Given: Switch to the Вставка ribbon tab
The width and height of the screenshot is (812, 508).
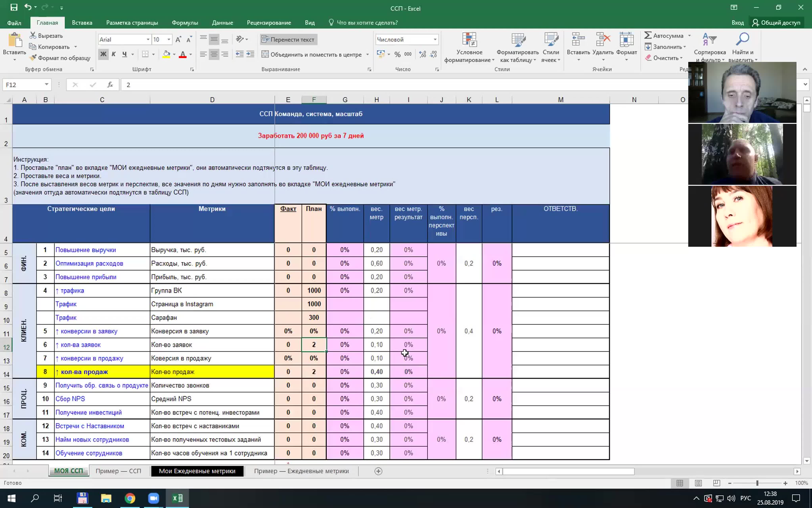Looking at the screenshot, I should pos(82,22).
